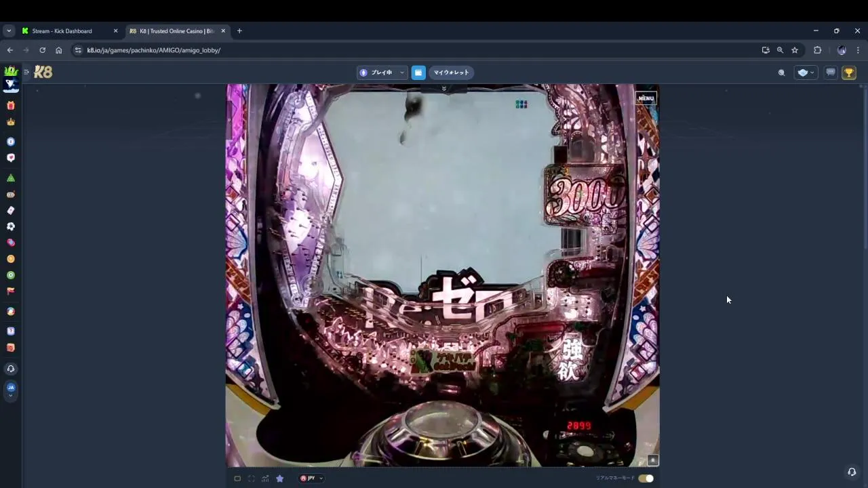Viewport: 868px width, 488px height.
Task: Expand the avatar profile dropdown
Action: tap(806, 73)
